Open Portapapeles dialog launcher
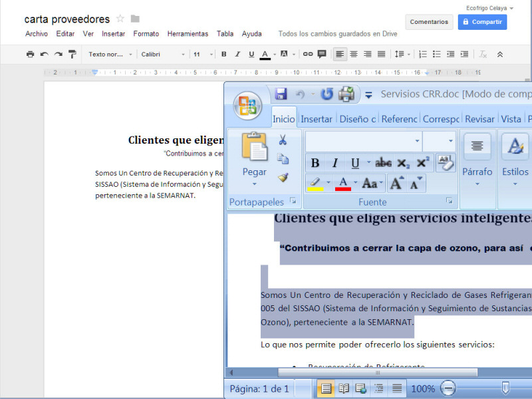Screen dimensions: 532x399 (293, 201)
